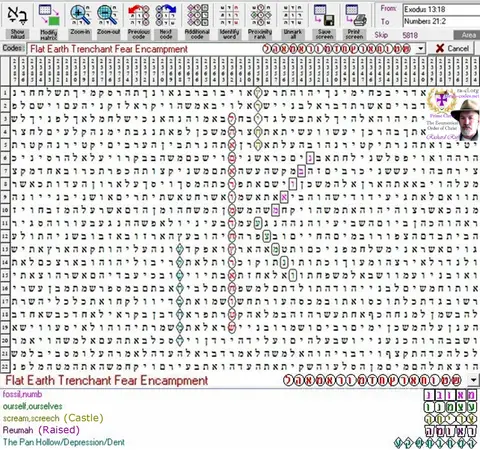480x450 pixels.
Task: Click the purple cross emblem logo
Action: 441,100
